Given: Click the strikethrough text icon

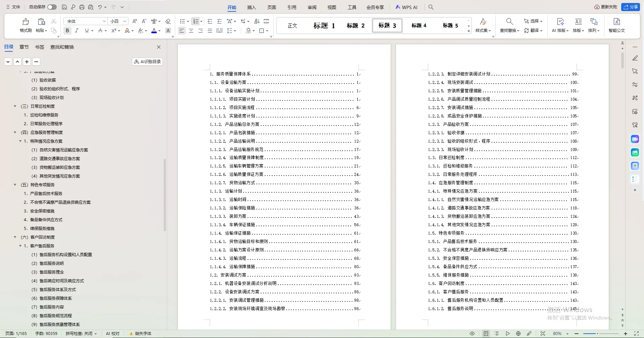Looking at the screenshot, I should click(x=100, y=31).
